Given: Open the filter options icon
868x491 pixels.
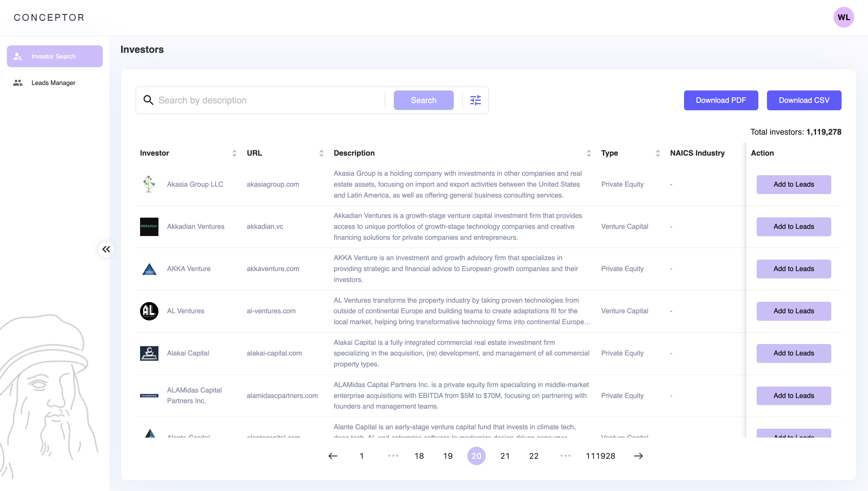Looking at the screenshot, I should 475,100.
